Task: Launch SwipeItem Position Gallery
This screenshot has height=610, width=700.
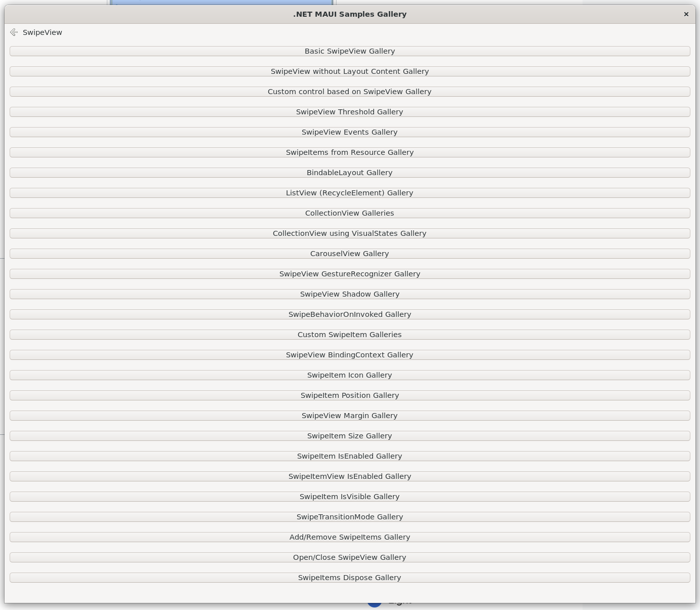Action: [350, 395]
